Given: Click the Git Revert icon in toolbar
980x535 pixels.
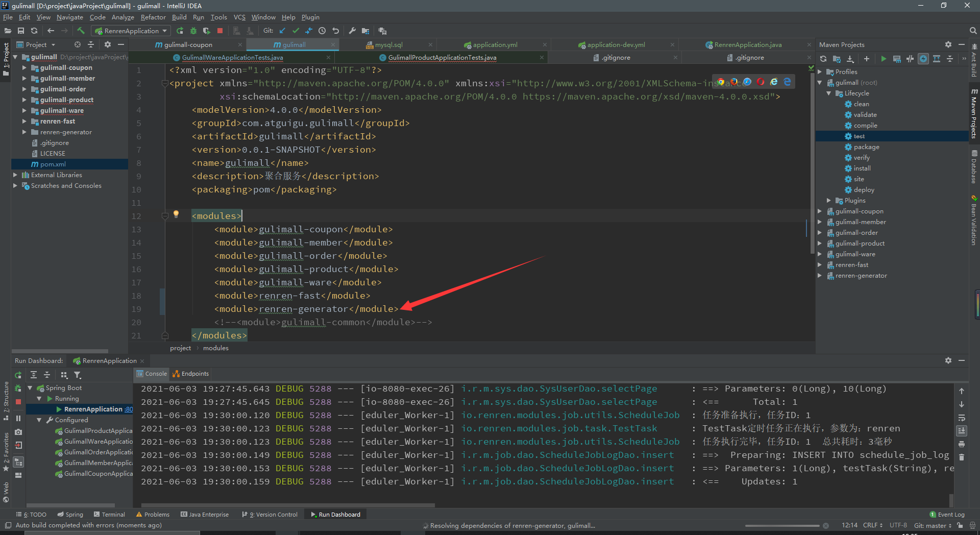Looking at the screenshot, I should pos(335,31).
